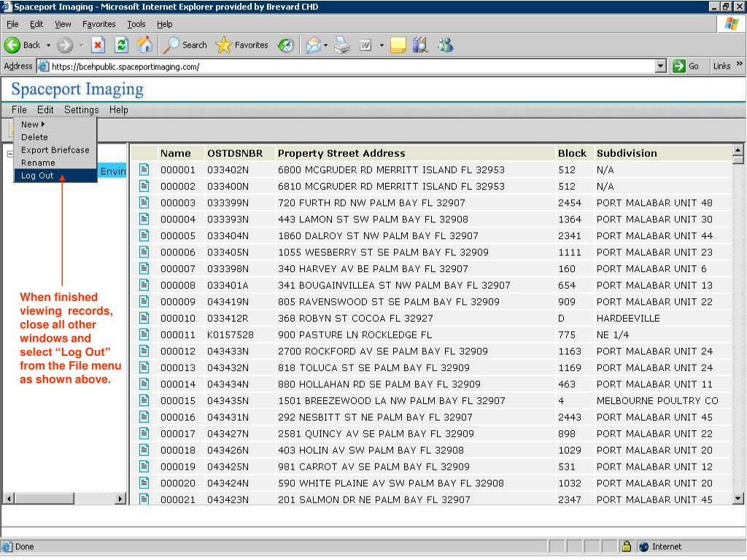Launch Messenger people icon

click(x=446, y=45)
